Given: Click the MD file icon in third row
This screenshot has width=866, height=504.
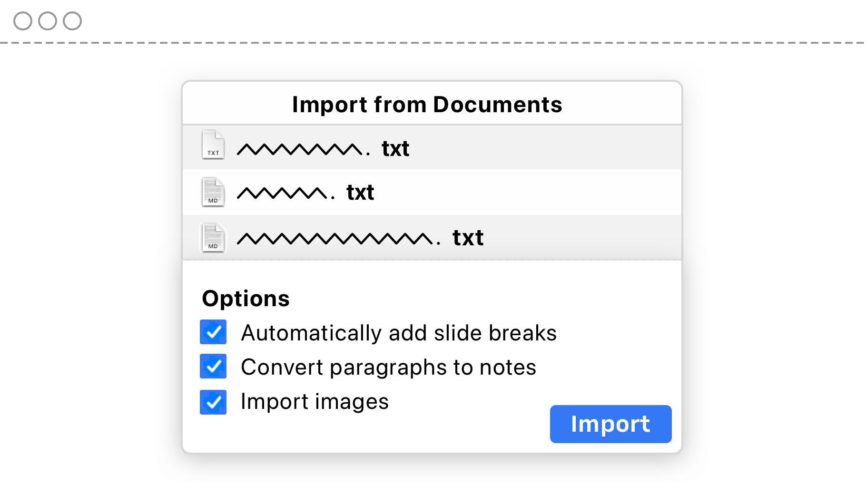Looking at the screenshot, I should [213, 238].
